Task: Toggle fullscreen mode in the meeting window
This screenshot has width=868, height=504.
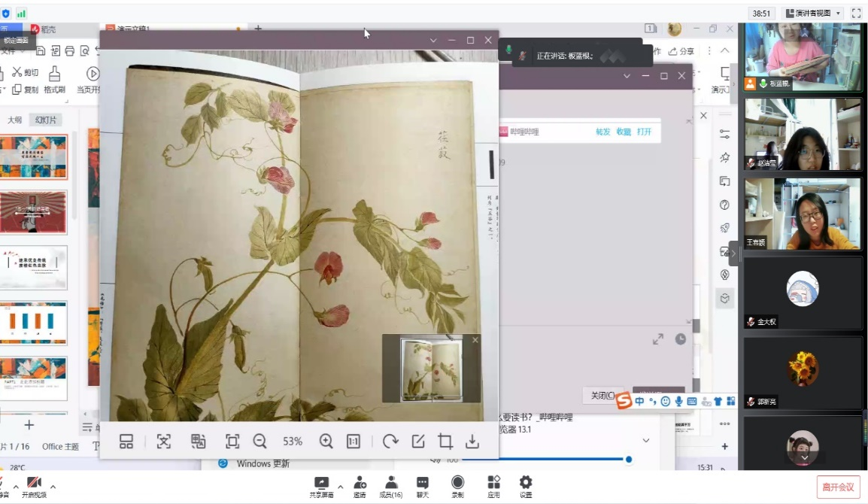Action: [x=856, y=14]
